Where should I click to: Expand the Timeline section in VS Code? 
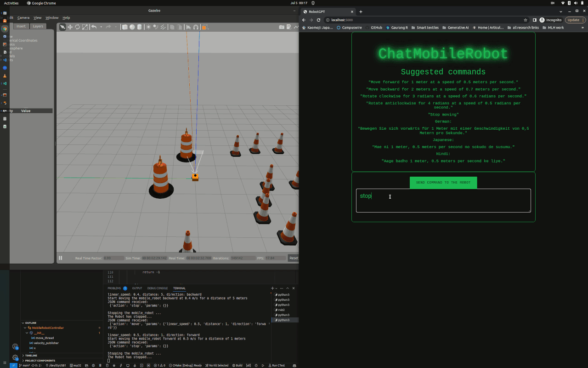23,356
